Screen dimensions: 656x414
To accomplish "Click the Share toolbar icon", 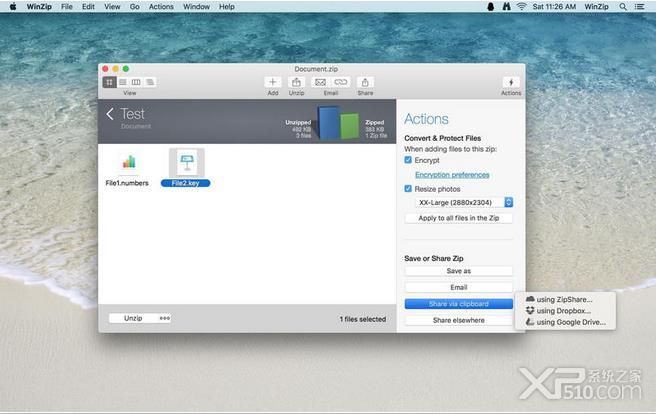I will click(365, 82).
